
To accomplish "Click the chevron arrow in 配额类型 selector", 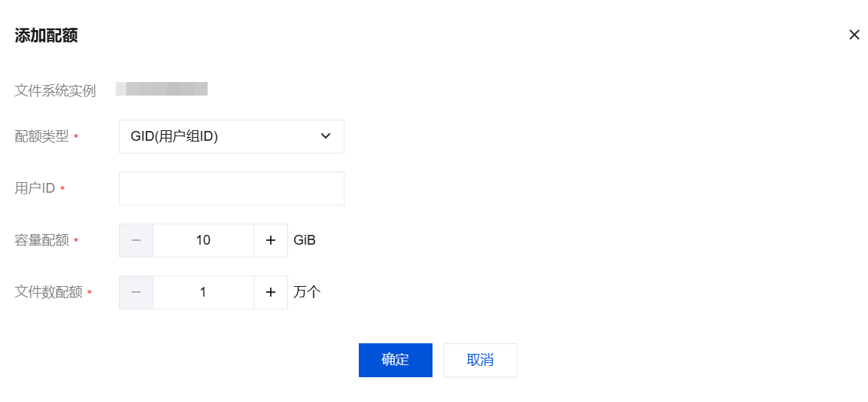I will [x=326, y=136].
